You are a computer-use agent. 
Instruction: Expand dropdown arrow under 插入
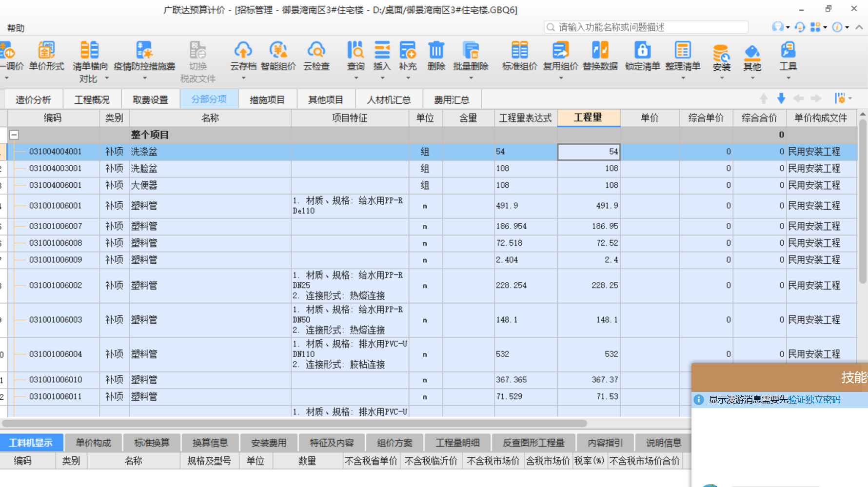click(x=382, y=78)
